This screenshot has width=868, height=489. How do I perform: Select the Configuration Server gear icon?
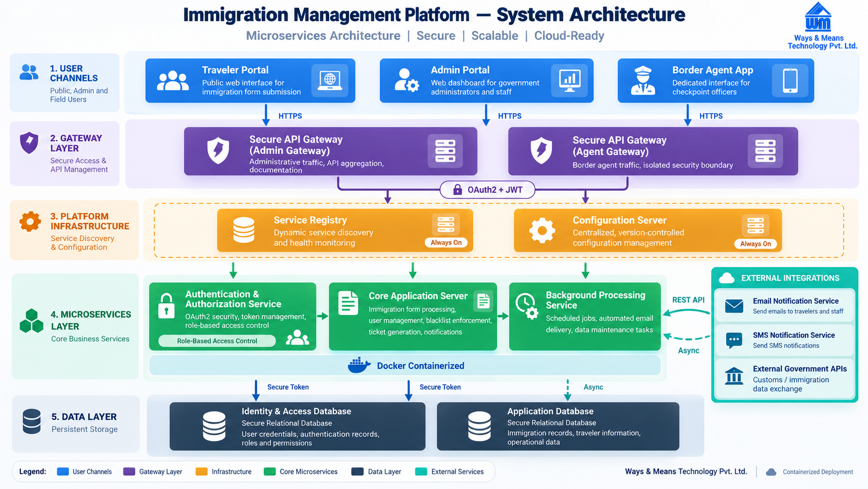(x=542, y=230)
